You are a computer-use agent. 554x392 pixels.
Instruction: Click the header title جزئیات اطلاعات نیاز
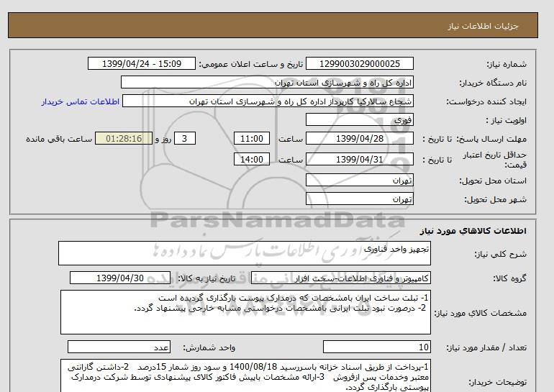483,26
